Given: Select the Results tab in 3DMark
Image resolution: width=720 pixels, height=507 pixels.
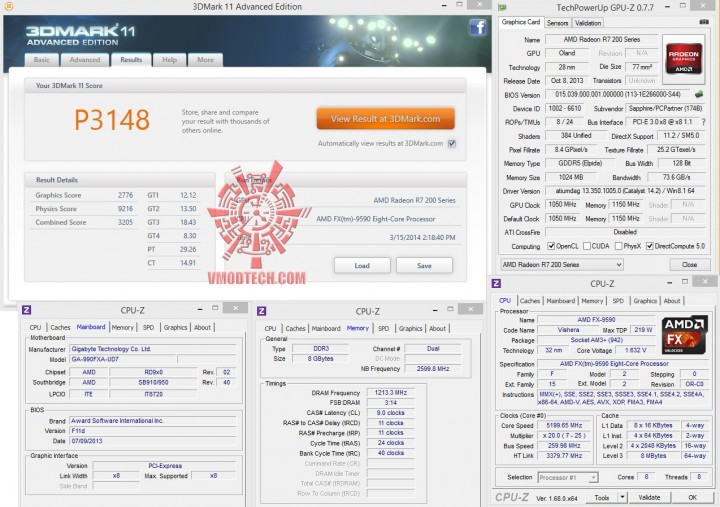Looking at the screenshot, I should coord(131,60).
